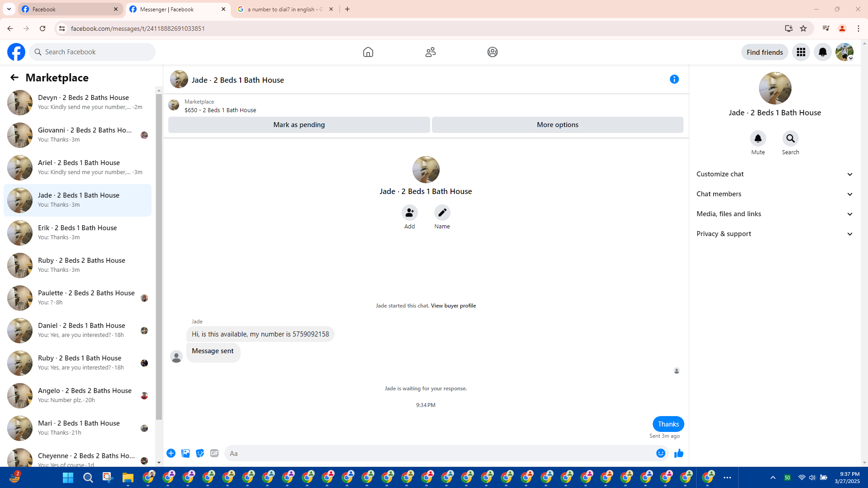This screenshot has height=488, width=868.
Task: Expand Customize chat section
Action: click(775, 174)
